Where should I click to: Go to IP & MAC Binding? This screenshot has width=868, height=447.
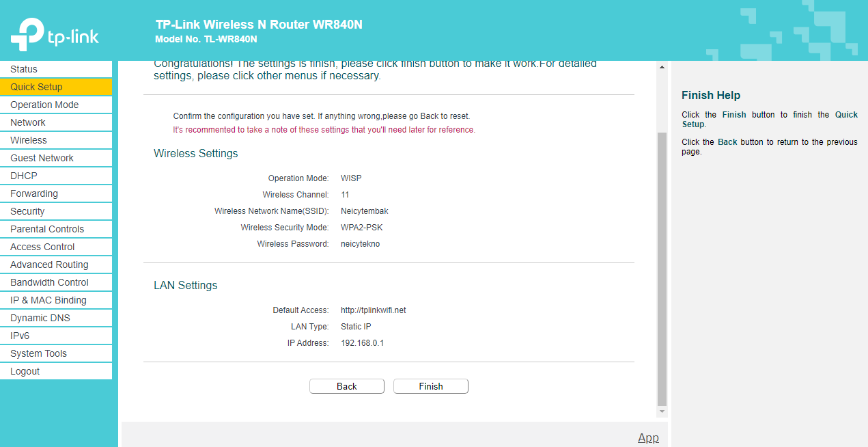point(56,300)
